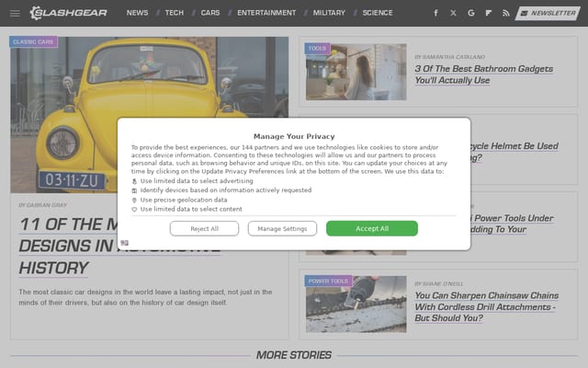Open the Google News icon
Screen dimensions: 588x368
[x=471, y=13]
